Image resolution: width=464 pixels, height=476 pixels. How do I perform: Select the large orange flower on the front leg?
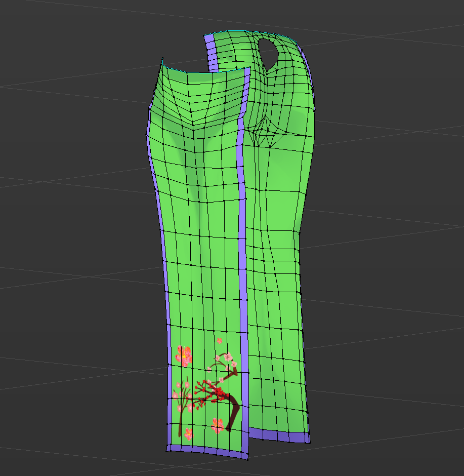184,355
